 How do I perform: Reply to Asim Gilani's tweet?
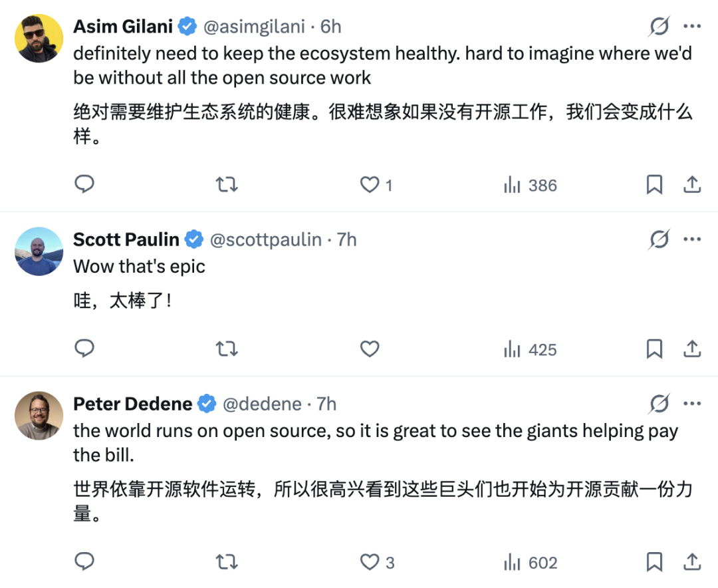(84, 184)
